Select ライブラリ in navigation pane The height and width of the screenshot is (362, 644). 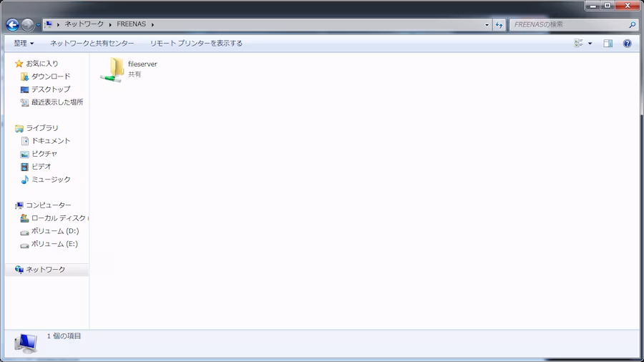(42, 128)
